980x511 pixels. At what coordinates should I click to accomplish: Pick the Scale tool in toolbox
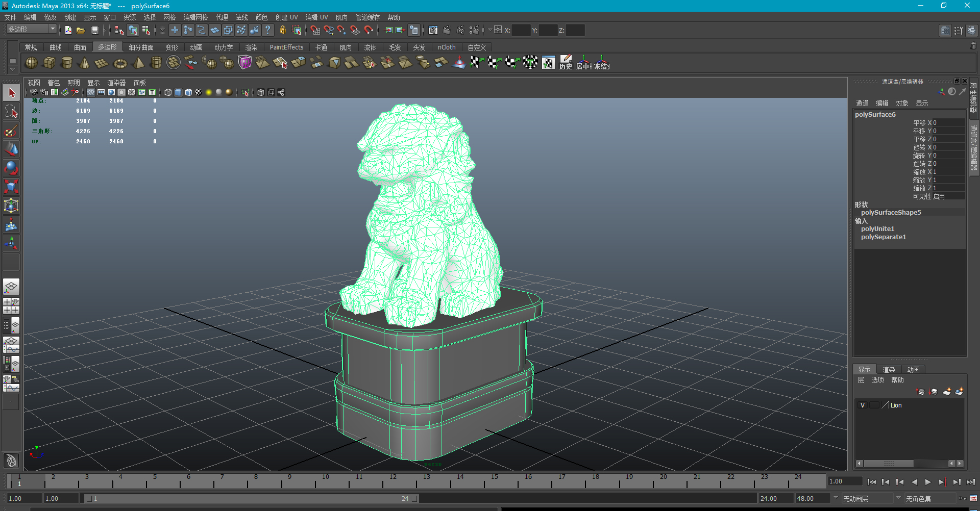(11, 187)
